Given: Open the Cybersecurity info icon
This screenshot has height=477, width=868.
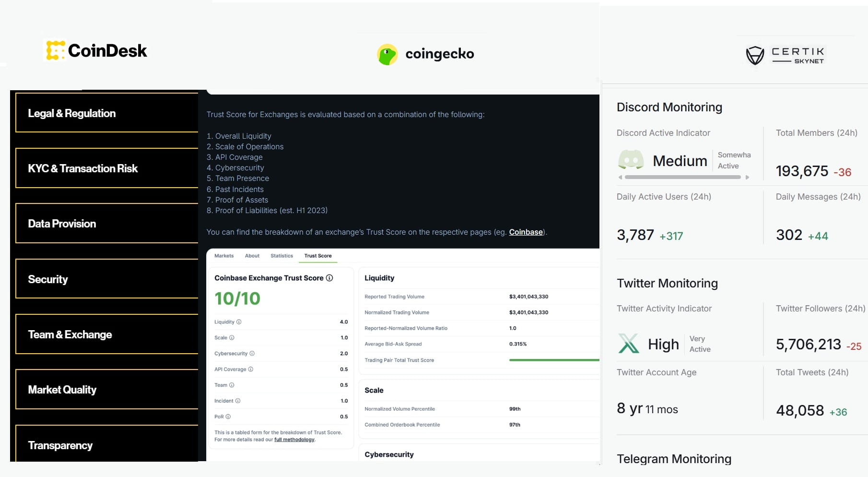Looking at the screenshot, I should [x=252, y=354].
